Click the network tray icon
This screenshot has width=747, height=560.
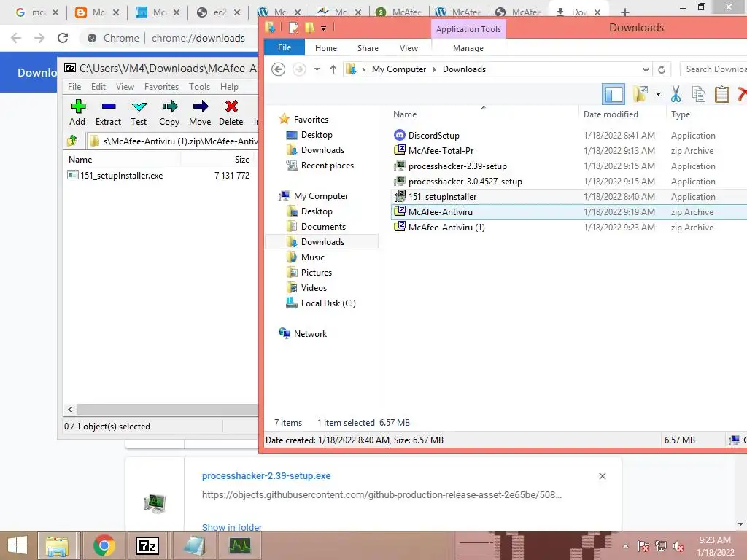pyautogui.click(x=661, y=546)
